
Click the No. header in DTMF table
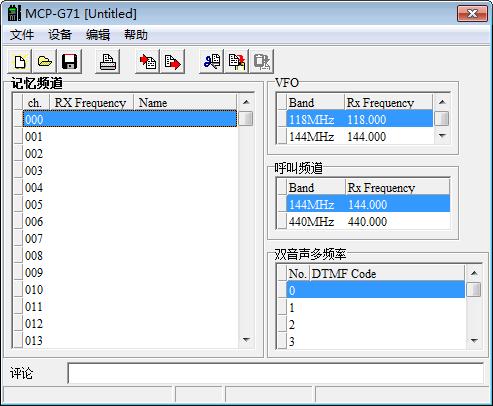[298, 274]
